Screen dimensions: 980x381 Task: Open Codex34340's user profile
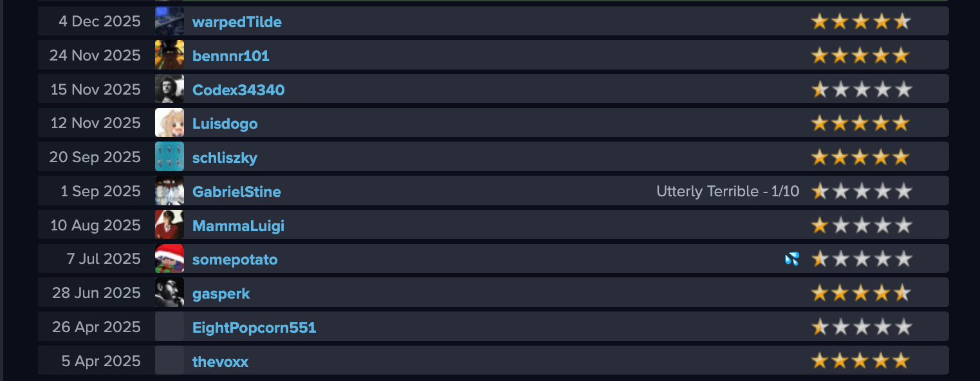click(x=238, y=90)
